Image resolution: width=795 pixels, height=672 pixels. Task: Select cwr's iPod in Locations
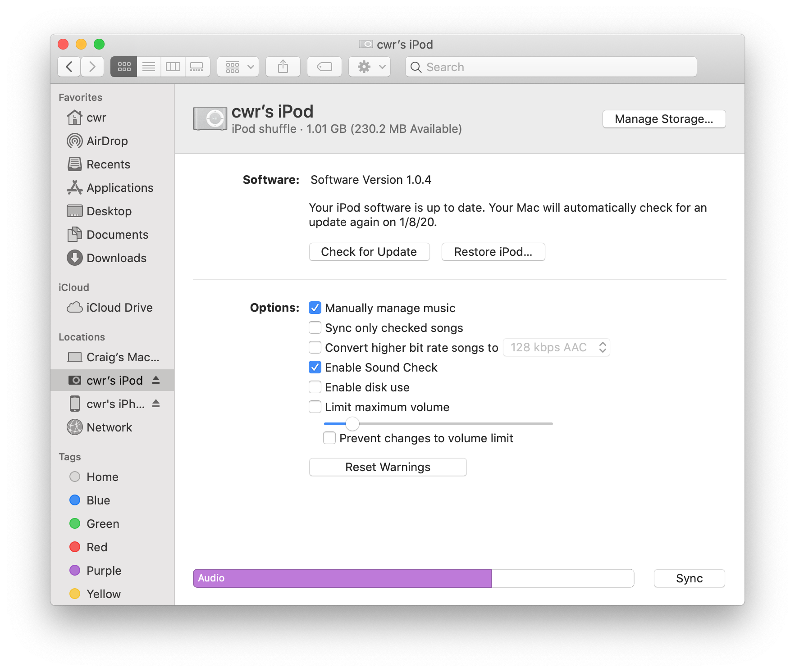click(x=112, y=381)
